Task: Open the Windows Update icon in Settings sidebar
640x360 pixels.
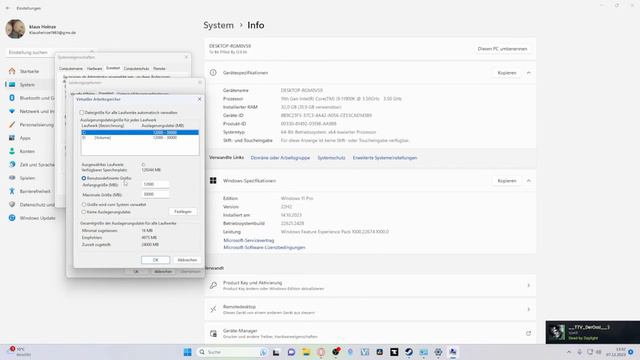Action: tap(12, 218)
